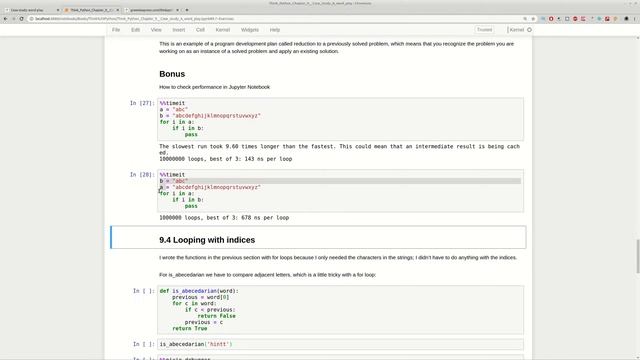Screen dimensions: 640x360
Task: Click the browser forward arrow
Action: [x=13, y=19]
